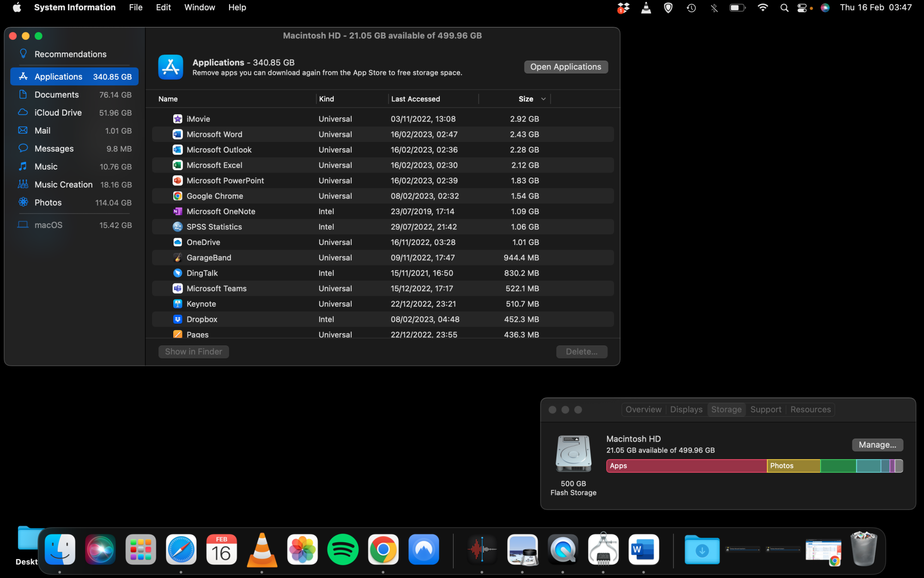Click the OneDrive icon in list
This screenshot has height=578, width=924.
[177, 242]
